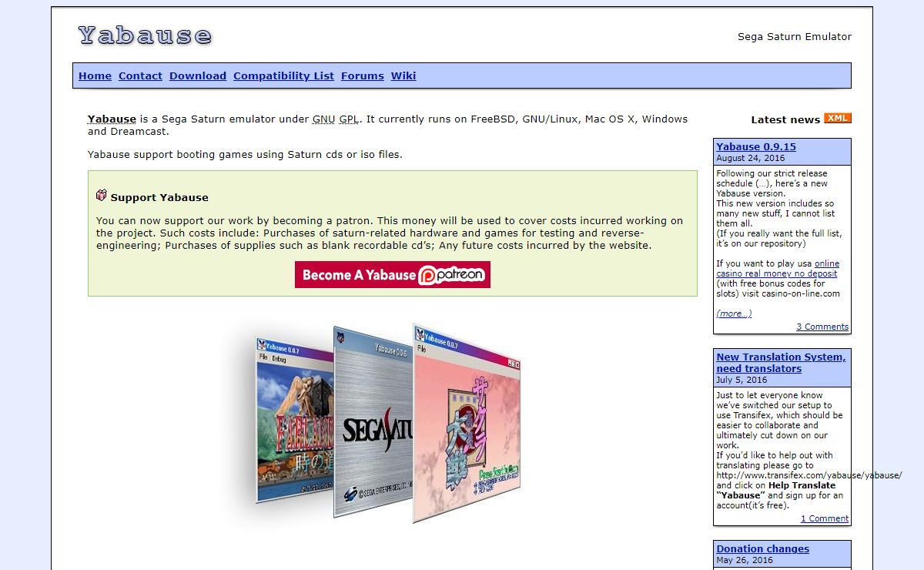Click the XML feed icon beside Latest news

[838, 118]
